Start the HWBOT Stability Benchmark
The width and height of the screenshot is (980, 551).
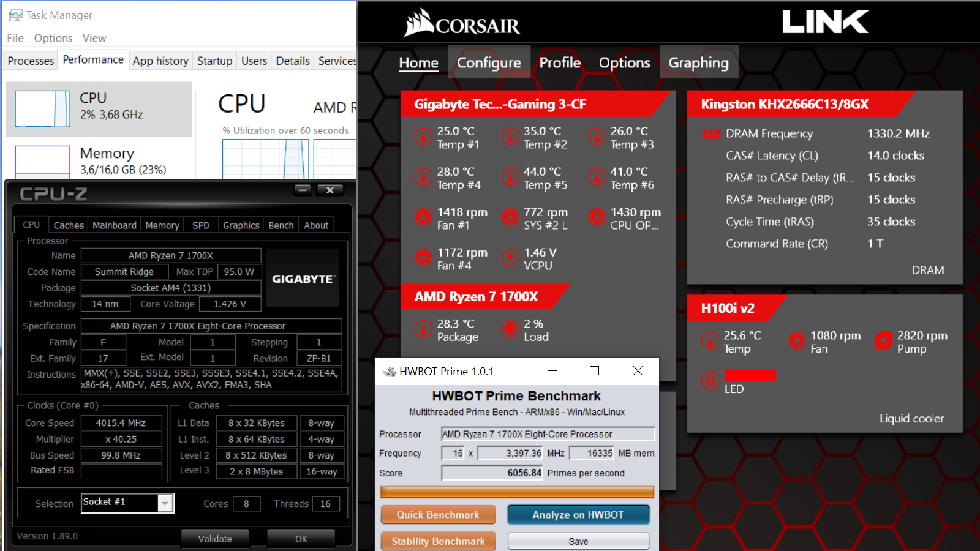(x=438, y=541)
